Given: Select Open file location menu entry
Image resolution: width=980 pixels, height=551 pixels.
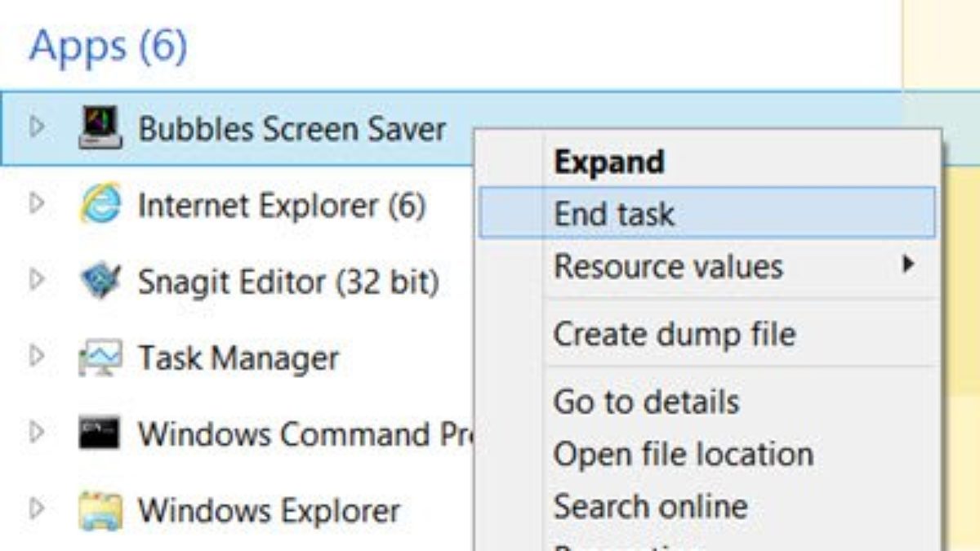Looking at the screenshot, I should pos(683,454).
